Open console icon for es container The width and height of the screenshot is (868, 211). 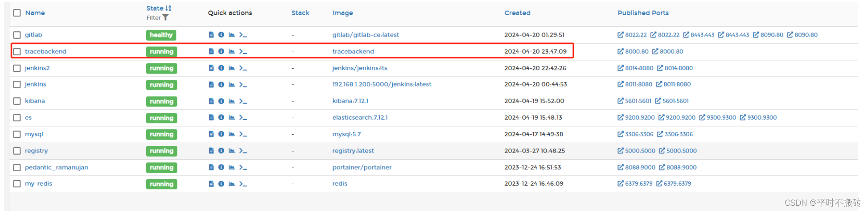tap(243, 117)
